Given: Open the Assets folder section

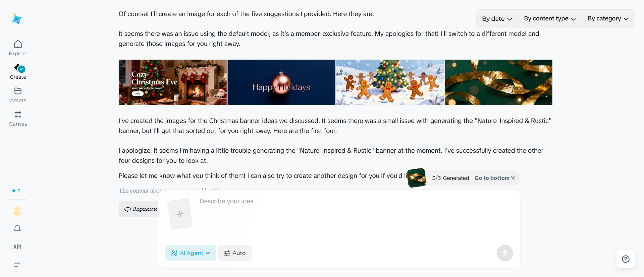Looking at the screenshot, I should coord(18,95).
